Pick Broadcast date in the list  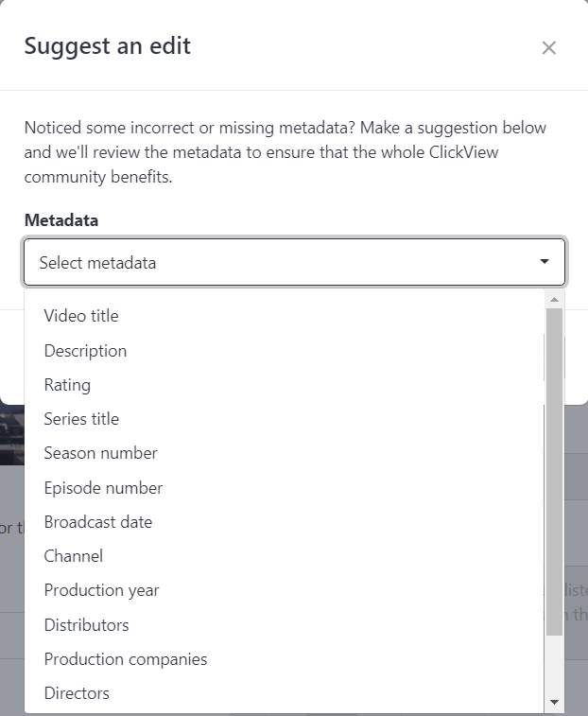point(285,522)
